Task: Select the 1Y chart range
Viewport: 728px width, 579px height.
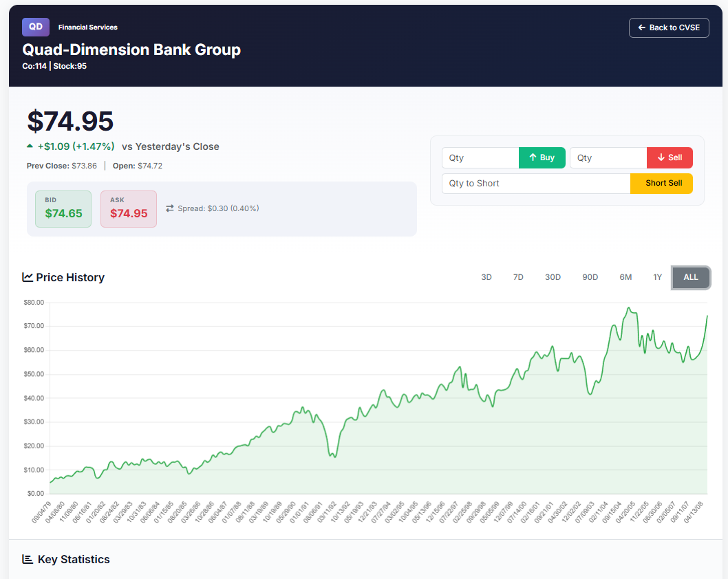Action: 657,277
